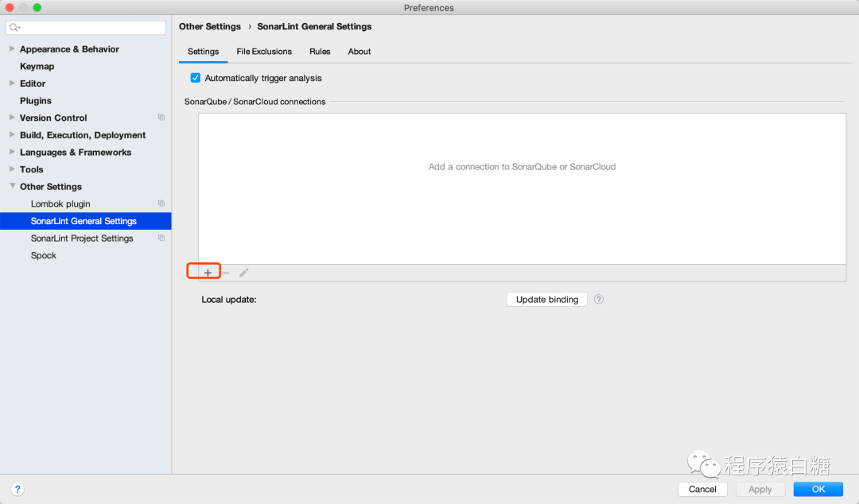Click the empty connections list area text
This screenshot has height=504, width=859.
pyautogui.click(x=522, y=166)
